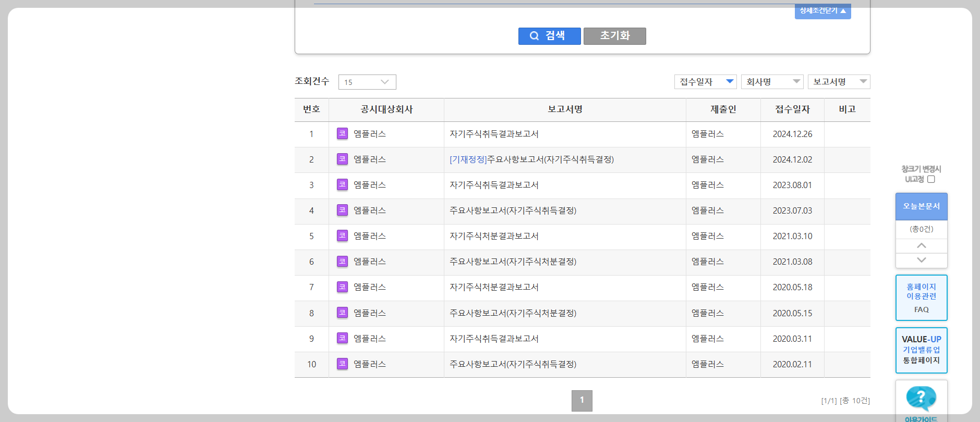This screenshot has width=980, height=422.
Task: Open [기재정정]주요사항보고서 dated 2024.12.02
Action: click(x=531, y=159)
